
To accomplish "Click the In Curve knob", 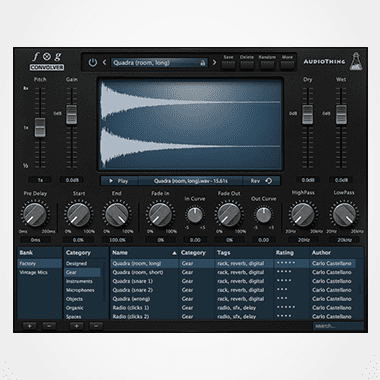I will click(195, 215).
